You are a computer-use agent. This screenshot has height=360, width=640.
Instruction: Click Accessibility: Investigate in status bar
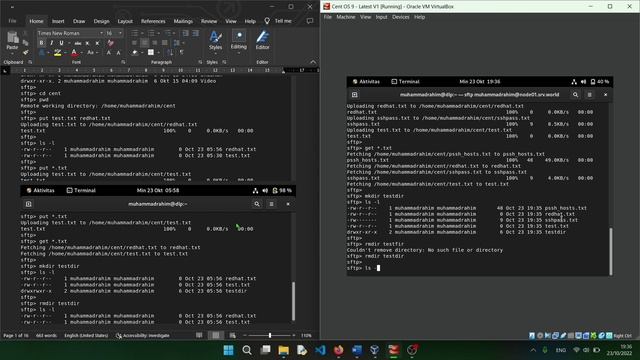[142, 336]
